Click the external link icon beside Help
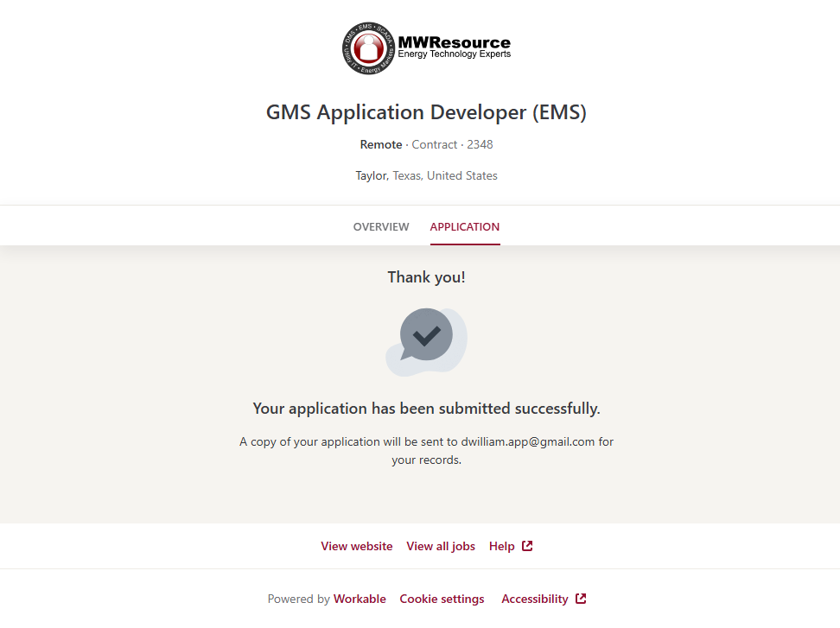The width and height of the screenshot is (840, 628). tap(527, 546)
